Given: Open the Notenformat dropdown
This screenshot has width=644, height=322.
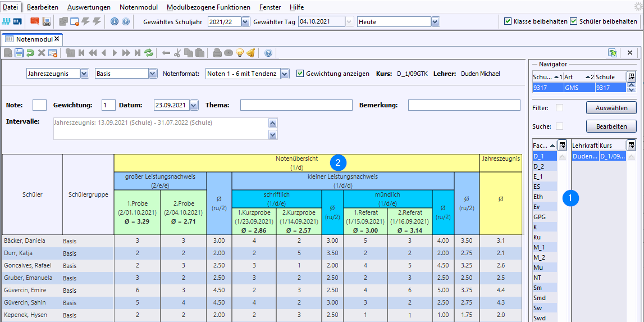Looking at the screenshot, I should (285, 74).
